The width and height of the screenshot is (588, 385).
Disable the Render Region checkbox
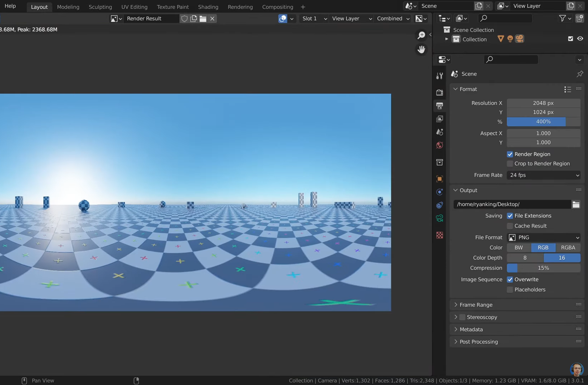click(x=510, y=154)
